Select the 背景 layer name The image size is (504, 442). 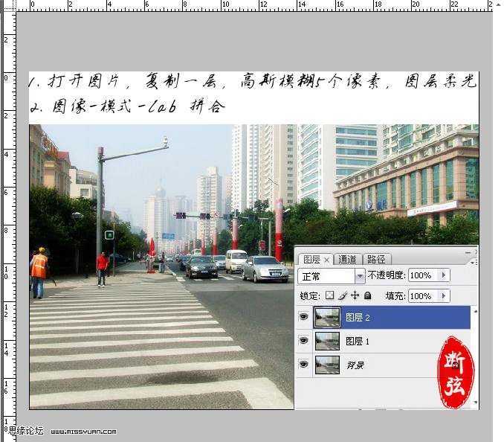(x=355, y=365)
